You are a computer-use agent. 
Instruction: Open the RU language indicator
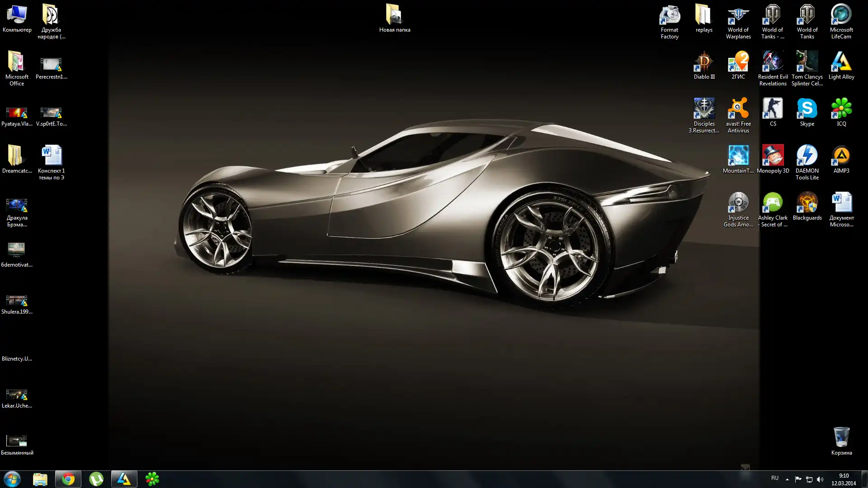click(x=775, y=478)
